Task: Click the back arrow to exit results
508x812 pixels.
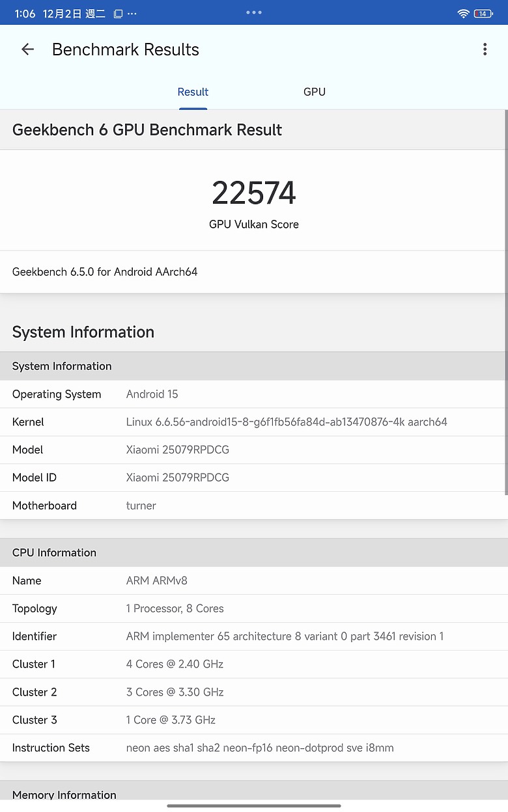Action: click(27, 49)
